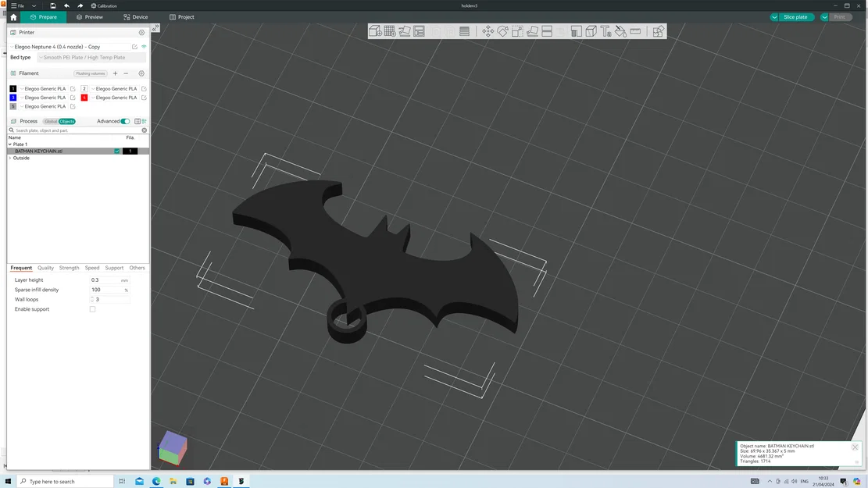Viewport: 868px width, 488px height.
Task: Open the Flushing volumes dialog
Action: click(x=91, y=73)
